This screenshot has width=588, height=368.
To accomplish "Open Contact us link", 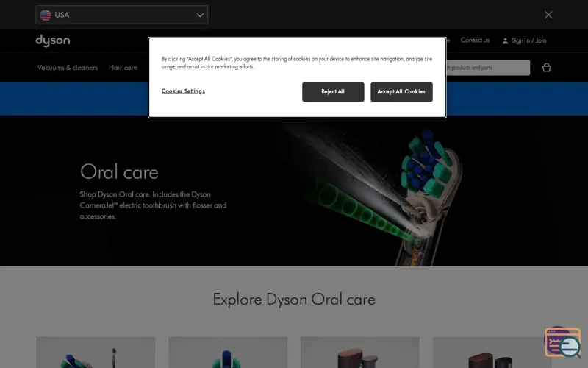I will pyautogui.click(x=475, y=40).
